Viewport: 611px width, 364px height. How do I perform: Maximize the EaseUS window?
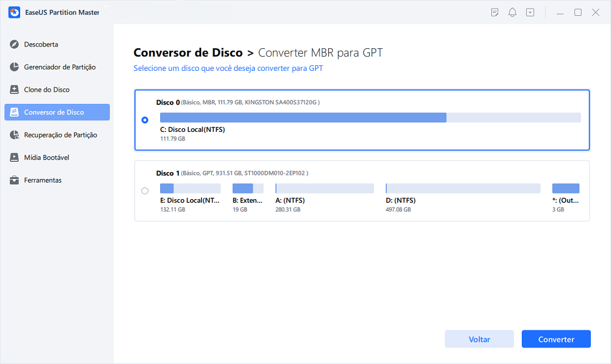pyautogui.click(x=578, y=12)
